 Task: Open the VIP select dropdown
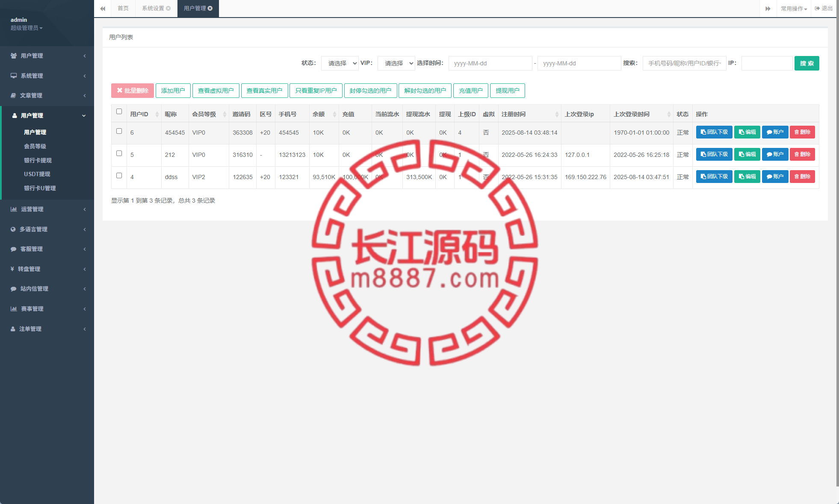[x=396, y=63]
